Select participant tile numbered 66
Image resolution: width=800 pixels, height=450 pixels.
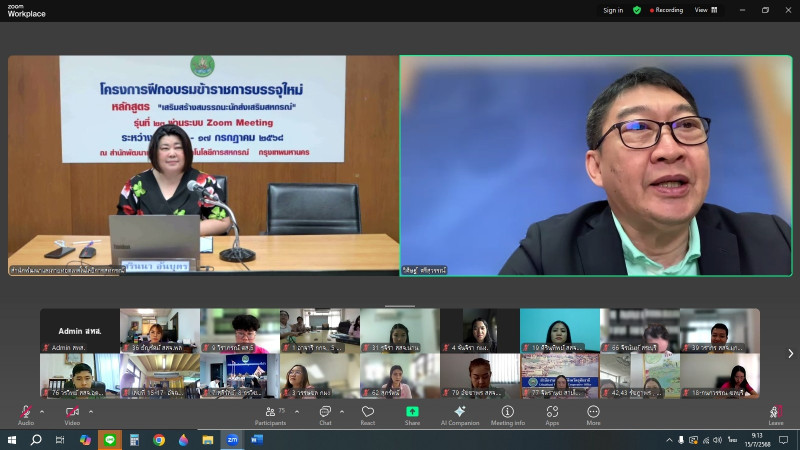coord(640,331)
